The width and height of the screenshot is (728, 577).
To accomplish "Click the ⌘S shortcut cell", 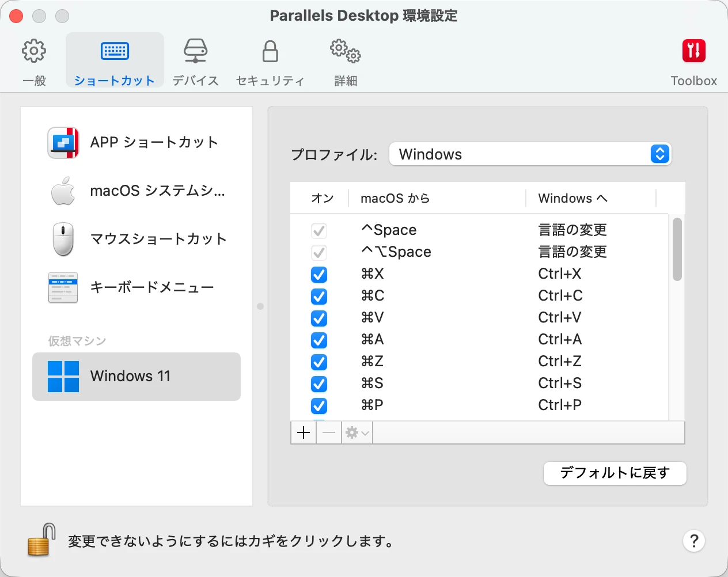I will click(x=373, y=384).
